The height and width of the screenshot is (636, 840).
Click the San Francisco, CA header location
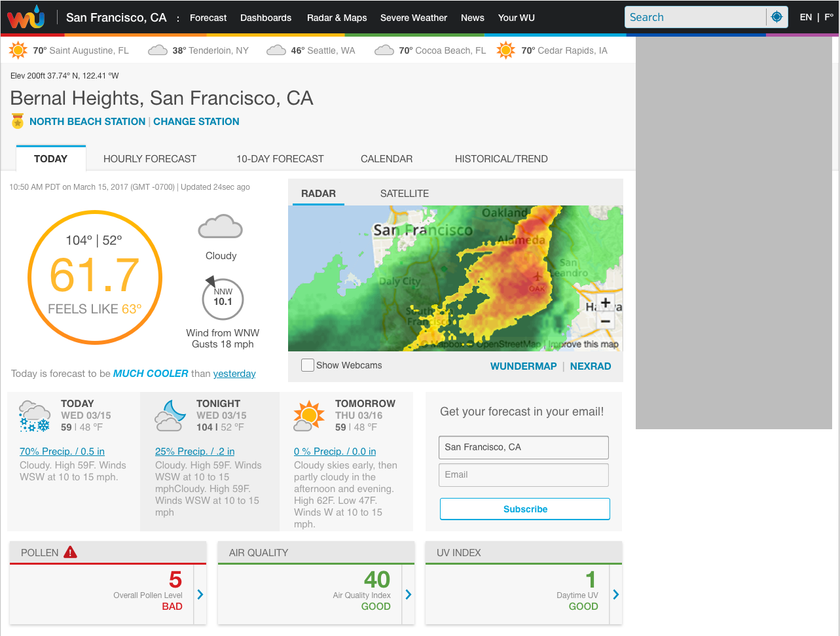coord(117,17)
